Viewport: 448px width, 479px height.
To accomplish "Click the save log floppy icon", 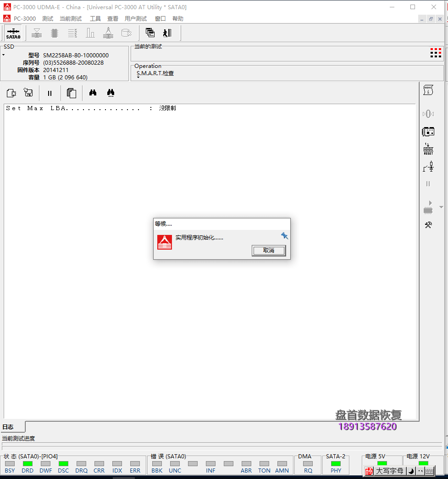I will coord(28,92).
